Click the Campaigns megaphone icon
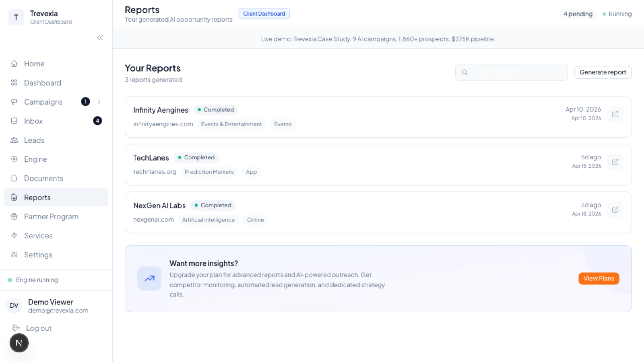This screenshot has height=362, width=644. click(x=14, y=102)
